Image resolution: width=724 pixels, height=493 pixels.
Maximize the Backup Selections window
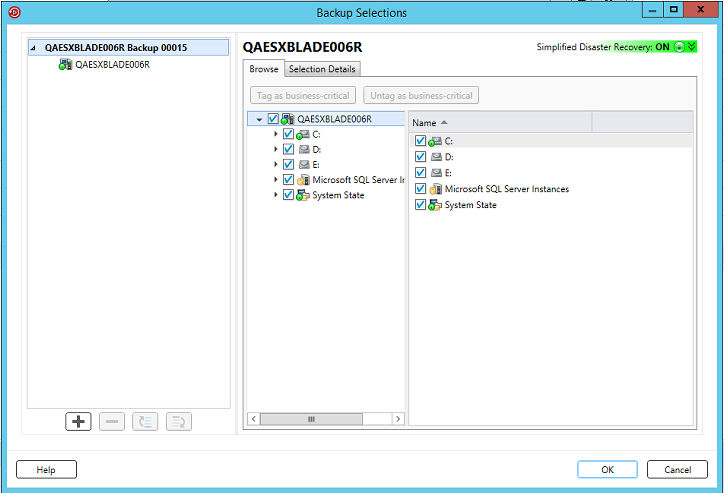[673, 10]
